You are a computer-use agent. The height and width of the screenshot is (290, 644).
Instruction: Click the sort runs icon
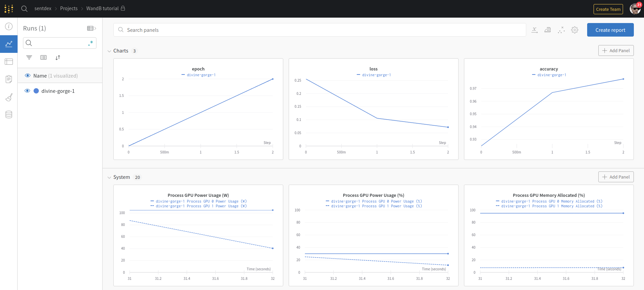click(x=58, y=58)
